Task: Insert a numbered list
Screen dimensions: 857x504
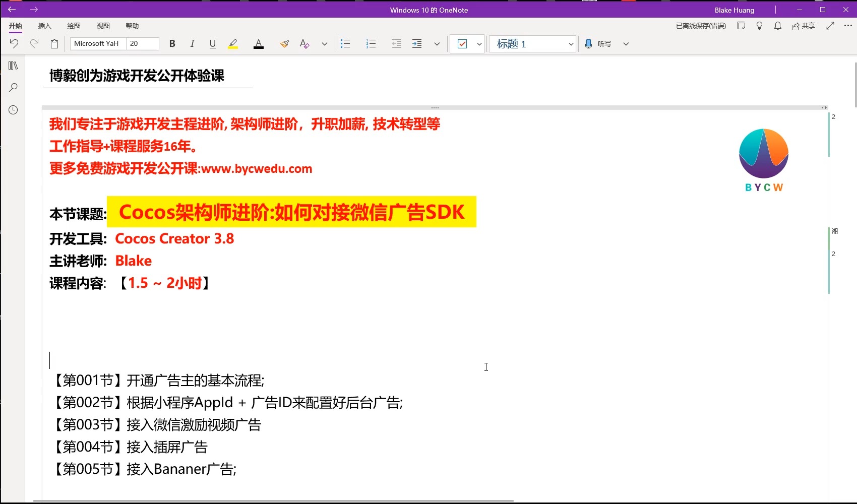Action: click(371, 44)
